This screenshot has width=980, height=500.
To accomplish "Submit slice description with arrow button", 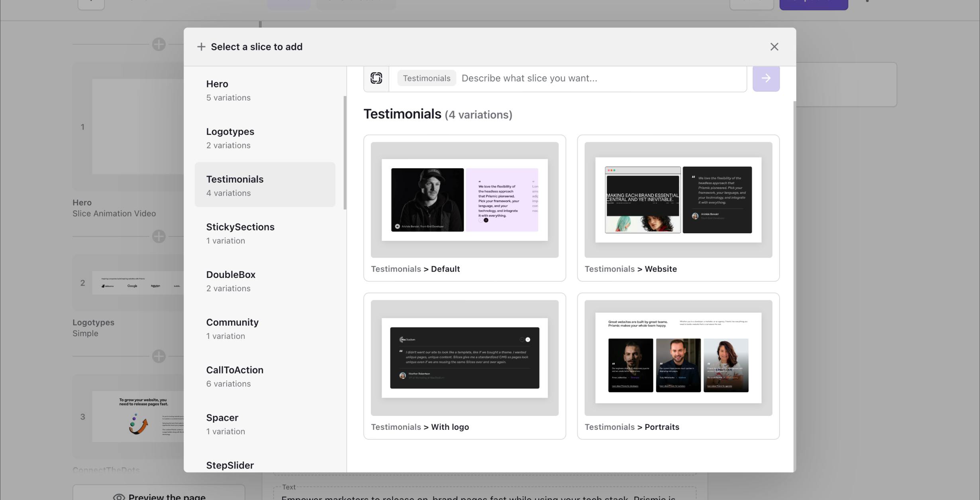I will (x=766, y=78).
